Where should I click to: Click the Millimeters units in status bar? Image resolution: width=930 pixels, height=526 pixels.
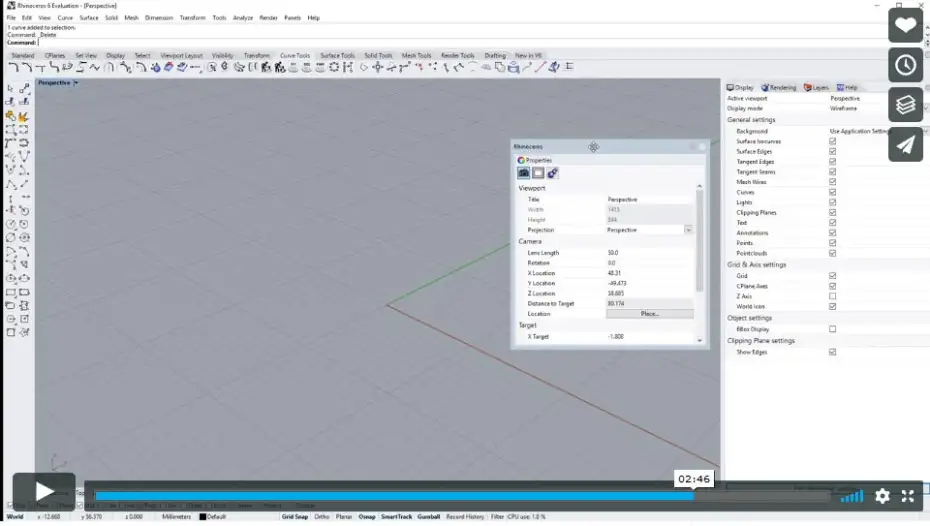click(177, 517)
